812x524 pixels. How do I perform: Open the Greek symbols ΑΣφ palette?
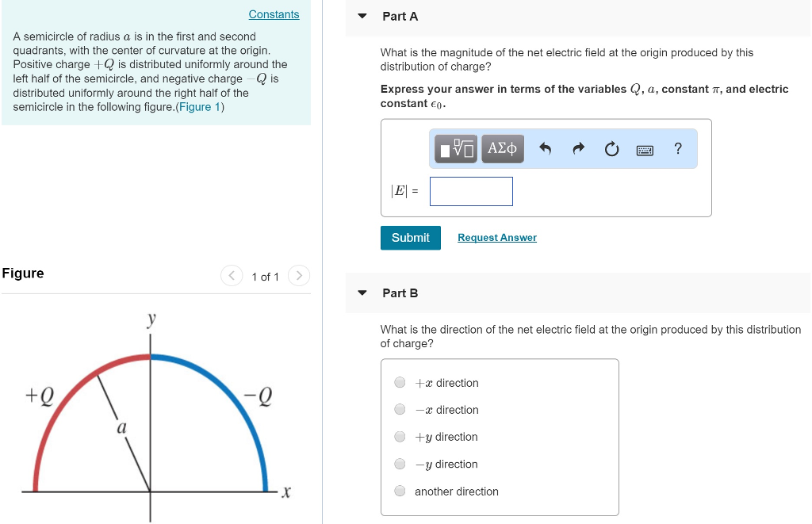coord(502,148)
